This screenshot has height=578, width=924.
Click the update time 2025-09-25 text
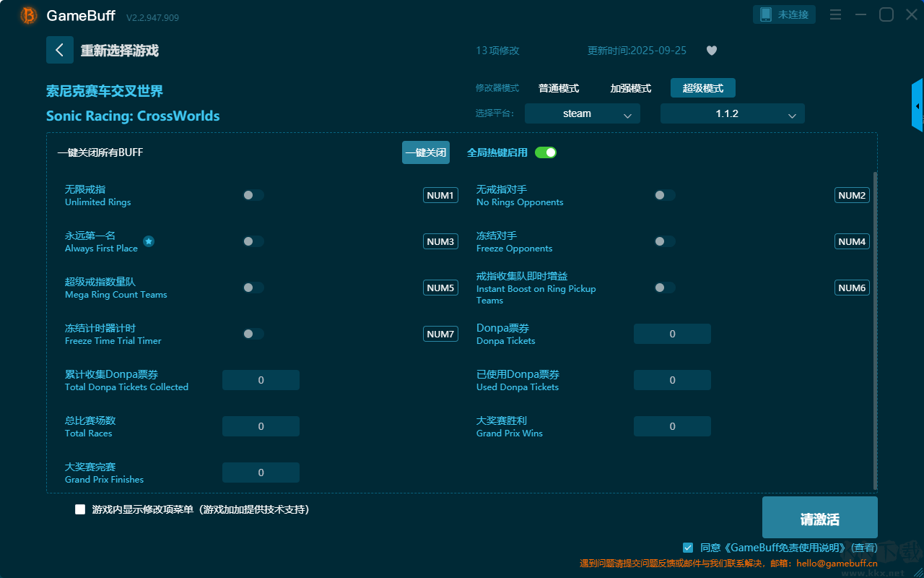click(637, 51)
